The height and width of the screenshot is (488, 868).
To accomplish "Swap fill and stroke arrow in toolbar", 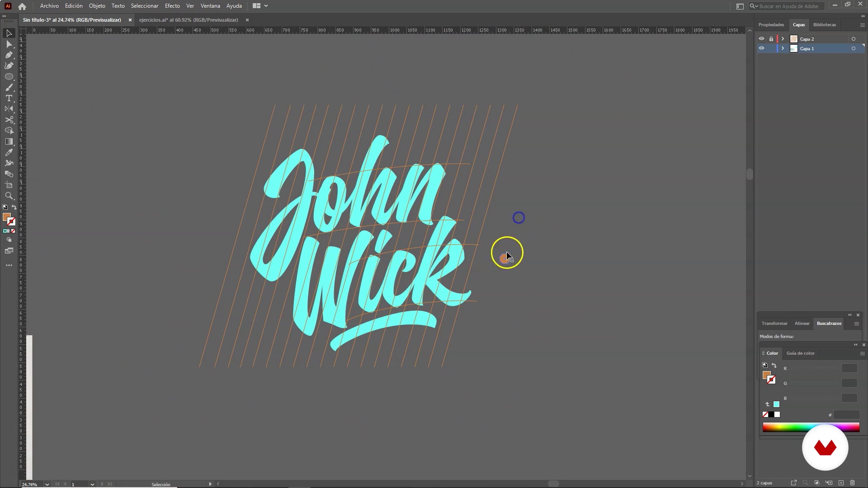I will pos(14,207).
